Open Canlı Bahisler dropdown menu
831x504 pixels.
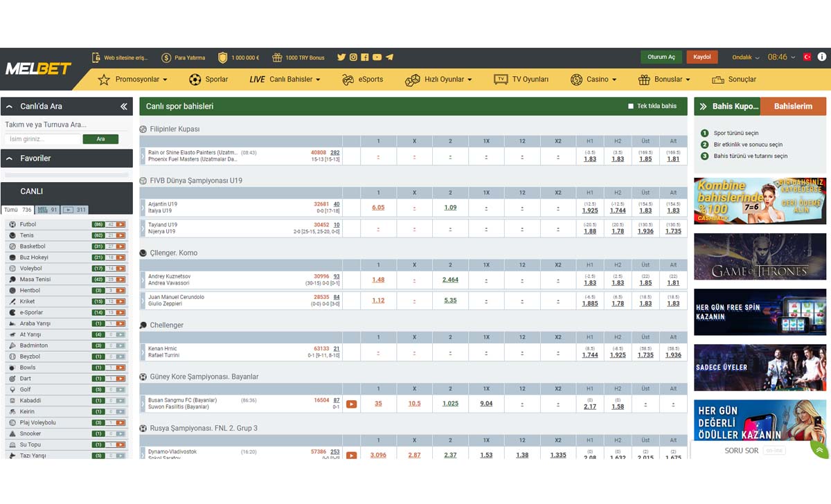tap(285, 80)
